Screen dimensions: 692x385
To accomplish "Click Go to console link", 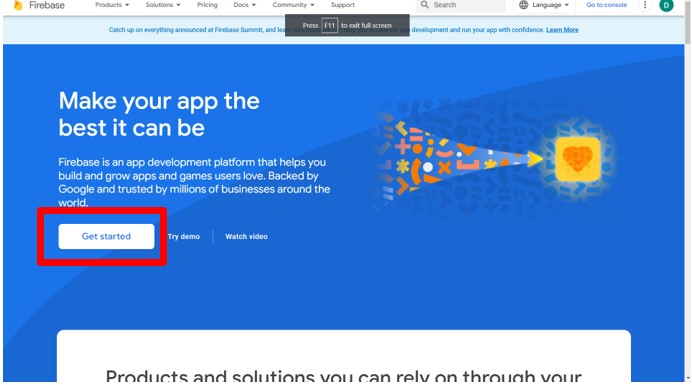I will click(606, 5).
